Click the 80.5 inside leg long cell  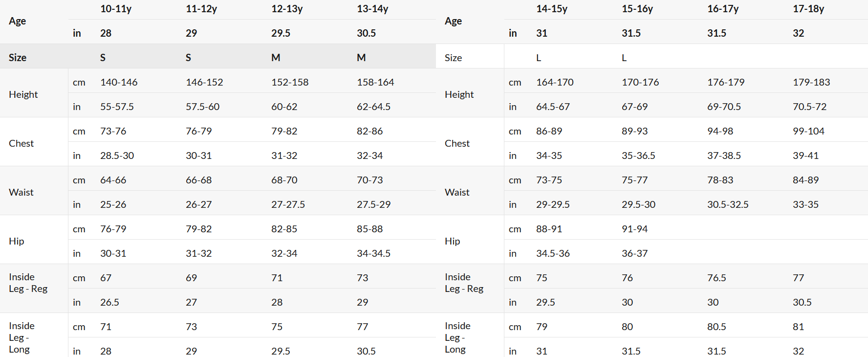tap(716, 327)
